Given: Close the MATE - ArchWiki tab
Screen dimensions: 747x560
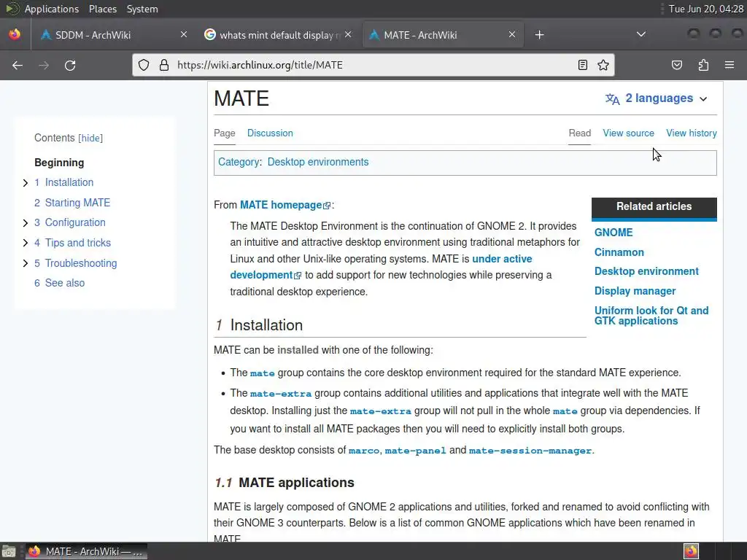Looking at the screenshot, I should point(512,34).
